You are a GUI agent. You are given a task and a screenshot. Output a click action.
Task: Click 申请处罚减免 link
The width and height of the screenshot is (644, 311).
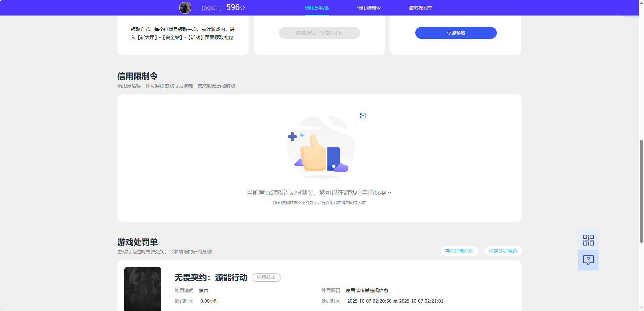pos(503,251)
